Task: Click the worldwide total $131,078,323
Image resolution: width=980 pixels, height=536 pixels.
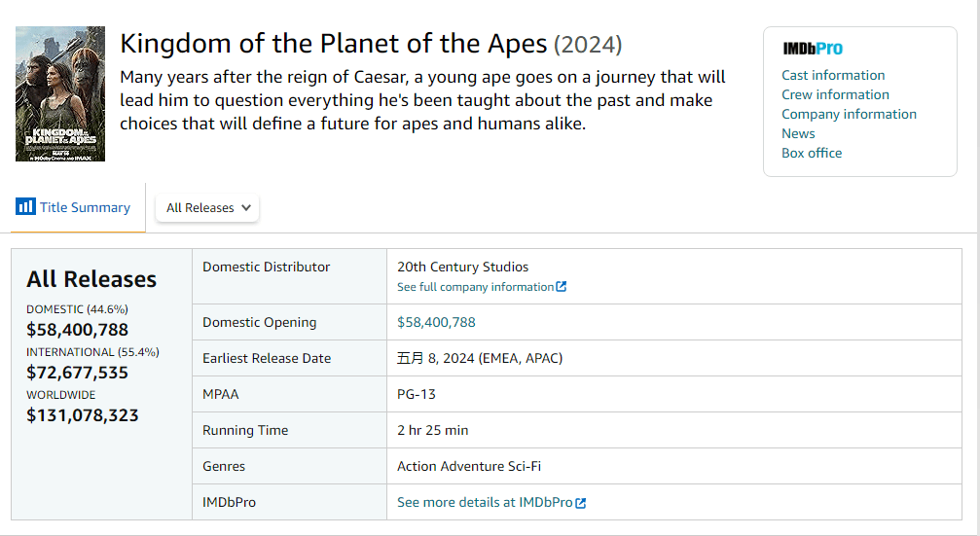Action: (x=83, y=415)
